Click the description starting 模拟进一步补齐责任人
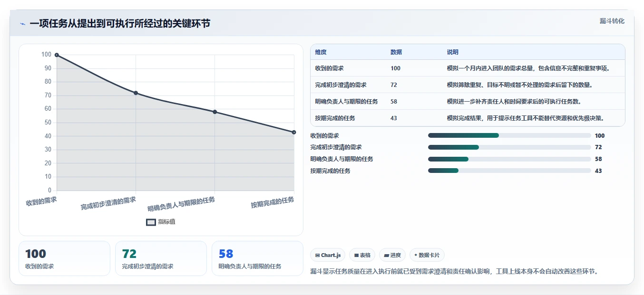 (x=514, y=102)
